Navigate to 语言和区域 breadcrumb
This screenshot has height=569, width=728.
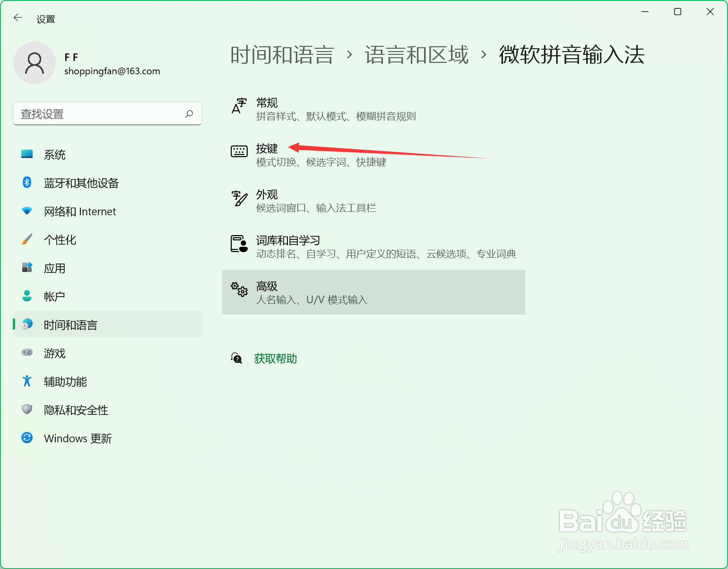coord(416,55)
